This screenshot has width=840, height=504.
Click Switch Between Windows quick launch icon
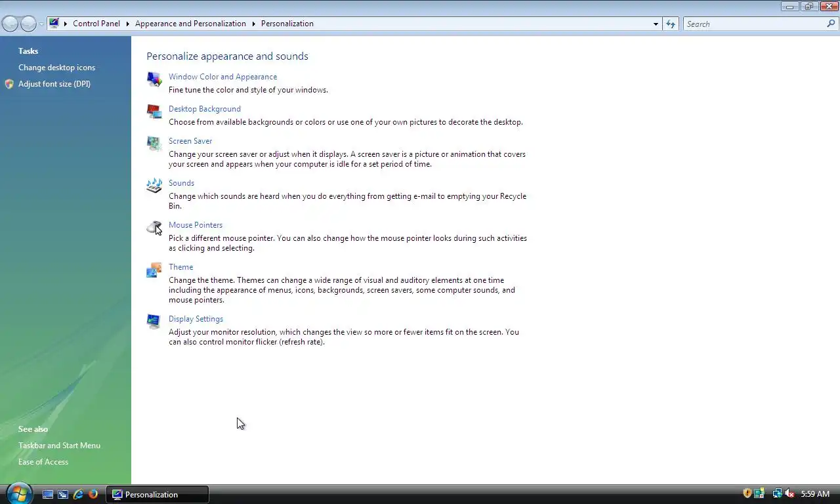(x=63, y=494)
